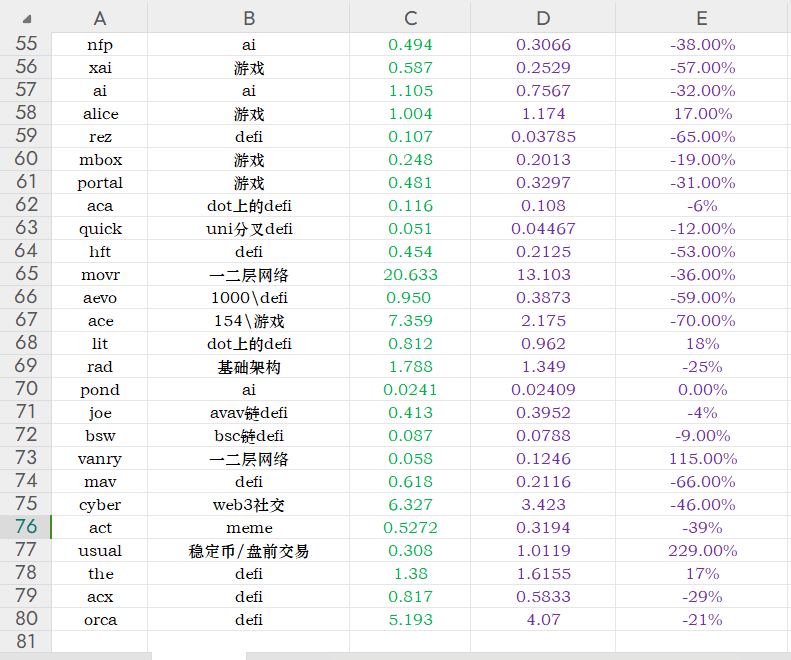The width and height of the screenshot is (791, 660).
Task: Click cell containing 'cyber'
Action: (x=99, y=505)
